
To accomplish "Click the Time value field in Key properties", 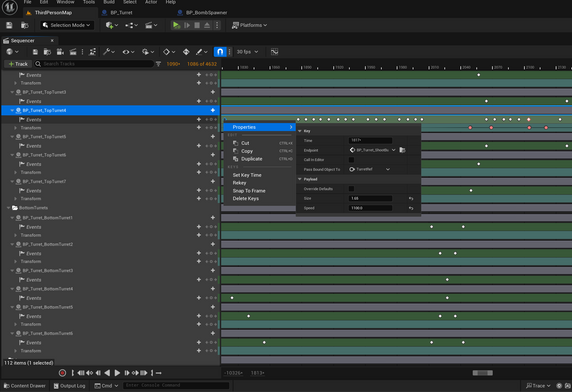I will pyautogui.click(x=370, y=140).
